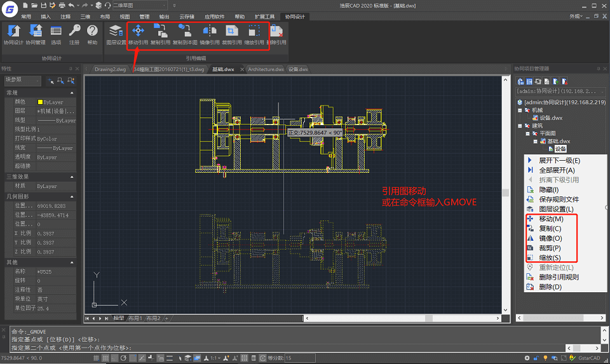Click the Print icon in quick access toolbar
The image size is (610, 364).
(62, 6)
